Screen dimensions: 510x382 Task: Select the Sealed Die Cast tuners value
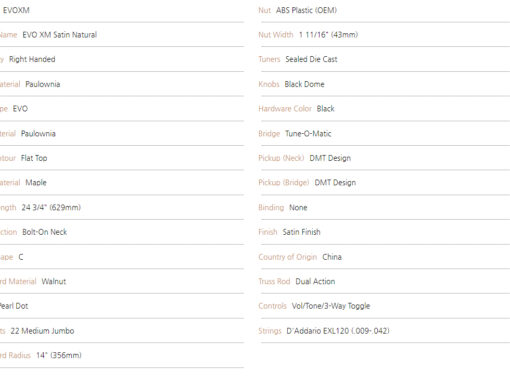[311, 59]
